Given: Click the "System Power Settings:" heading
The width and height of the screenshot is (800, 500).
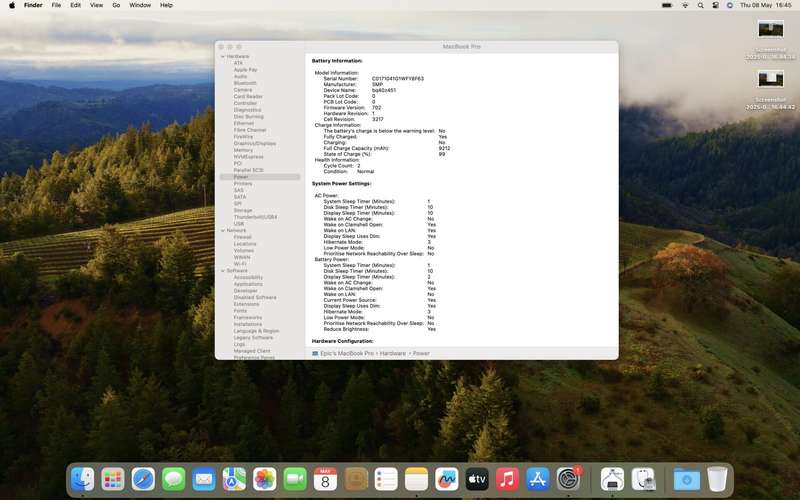Looking at the screenshot, I should coord(341,184).
